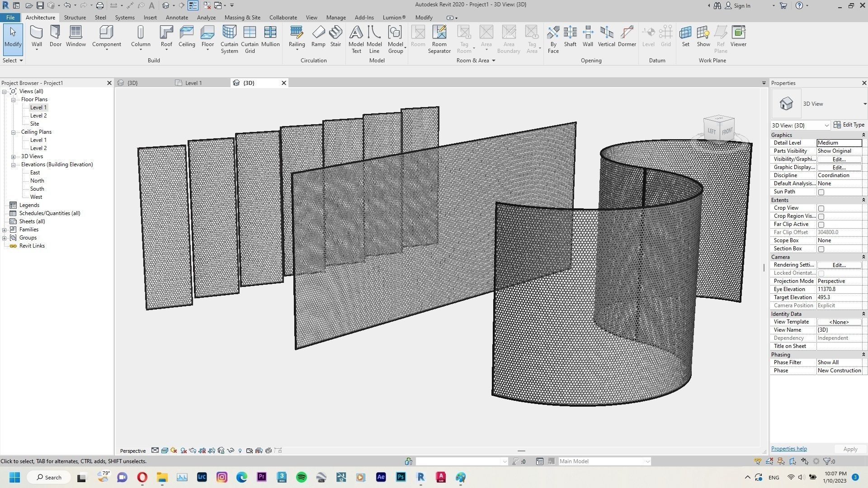Open the 3D View type selector dropdown

pyautogui.click(x=827, y=125)
